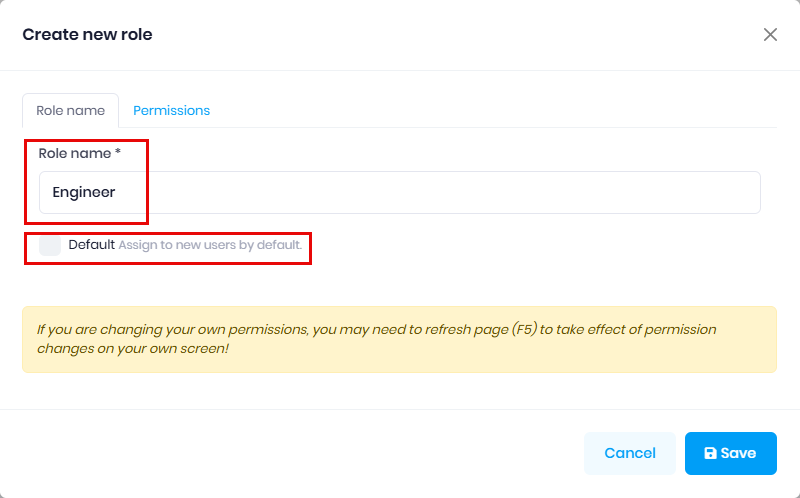Click the "Role name *" field label
This screenshot has height=498, width=800.
[x=76, y=154]
